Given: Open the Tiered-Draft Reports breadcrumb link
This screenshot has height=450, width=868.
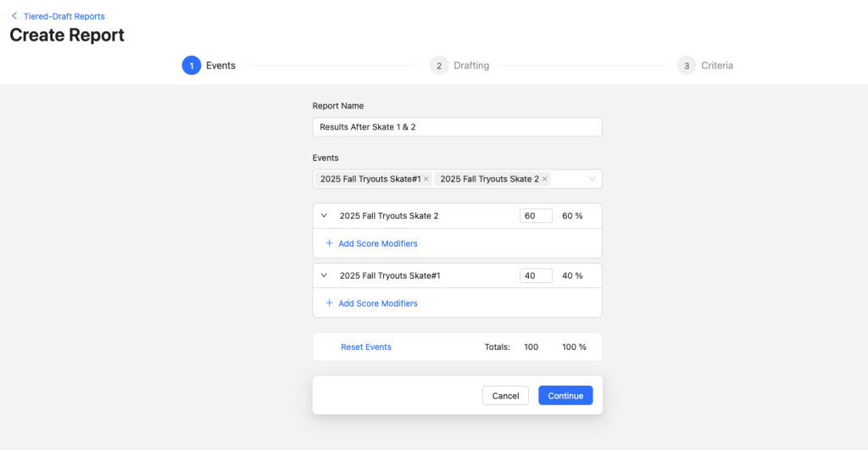Looking at the screenshot, I should (x=64, y=16).
